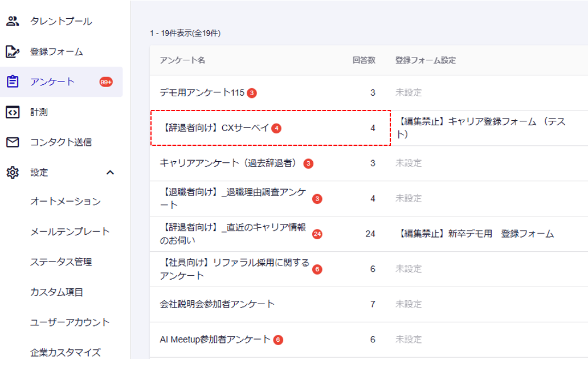Image resolution: width=588 pixels, height=368 pixels.
Task: Click the code-bracket icon for 計測
Action: [13, 112]
